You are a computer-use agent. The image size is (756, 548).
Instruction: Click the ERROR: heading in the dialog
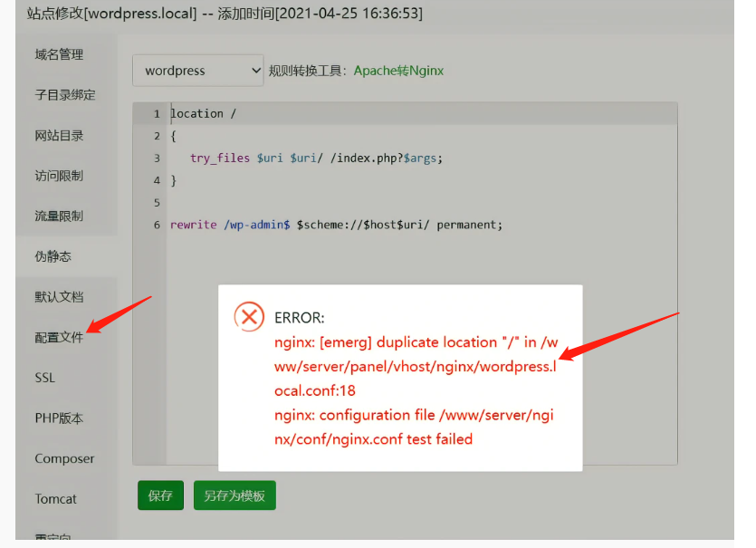click(300, 318)
